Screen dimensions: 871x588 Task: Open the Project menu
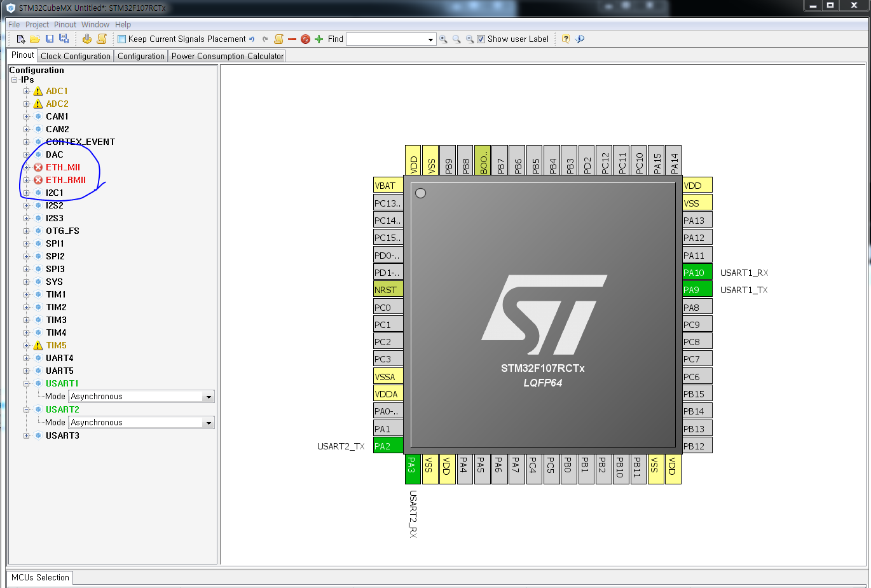click(37, 25)
